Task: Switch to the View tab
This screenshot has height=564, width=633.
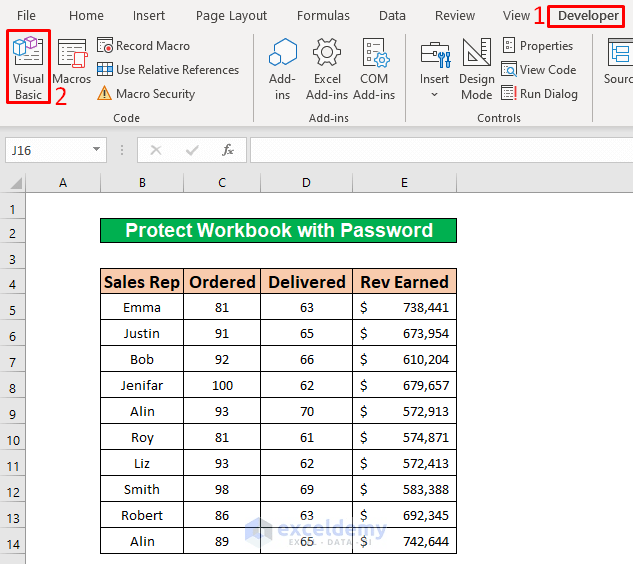Action: pyautogui.click(x=516, y=15)
